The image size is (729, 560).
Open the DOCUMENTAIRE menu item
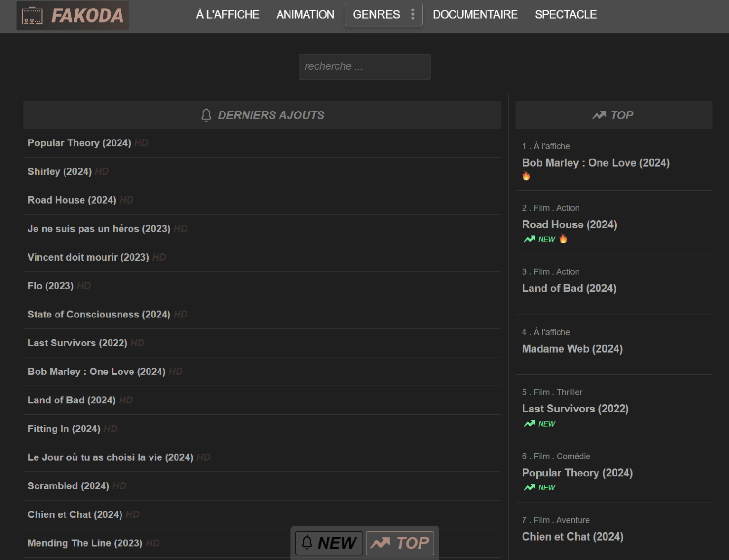coord(475,14)
